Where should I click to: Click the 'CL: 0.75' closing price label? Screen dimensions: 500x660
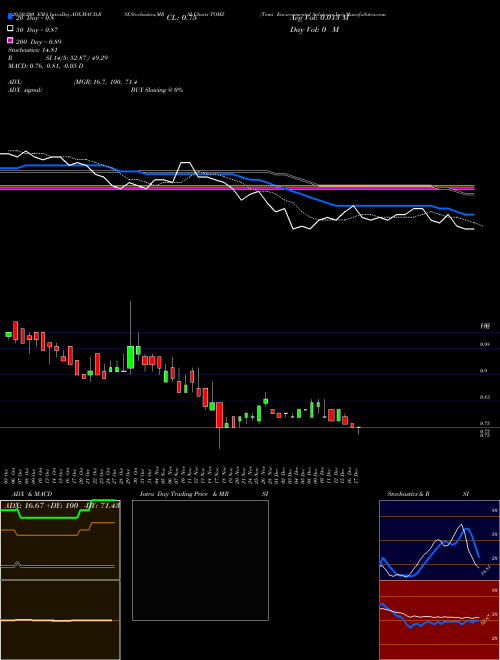[x=181, y=18]
